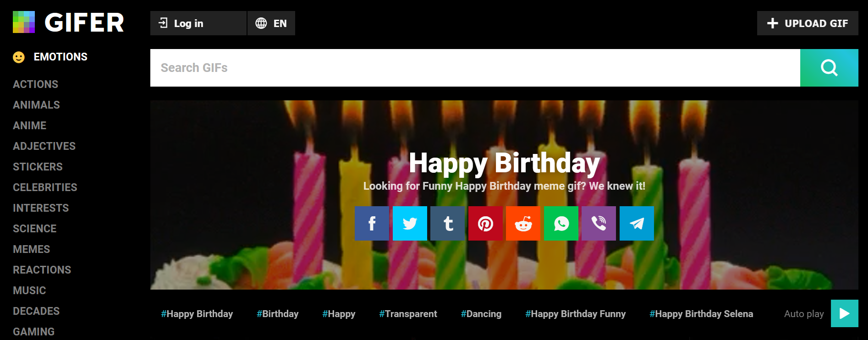The image size is (868, 340).
Task: Toggle the Auto play button
Action: pyautogui.click(x=844, y=313)
